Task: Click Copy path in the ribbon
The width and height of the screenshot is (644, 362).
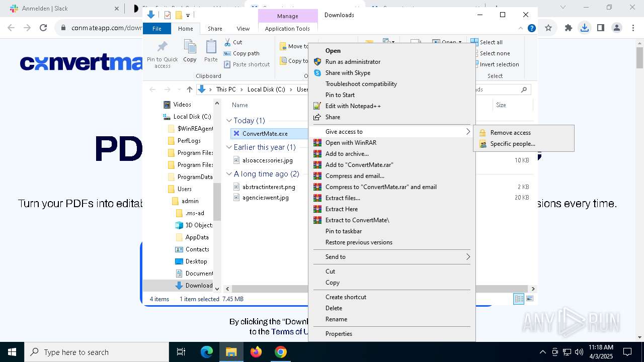Action: pos(242,53)
